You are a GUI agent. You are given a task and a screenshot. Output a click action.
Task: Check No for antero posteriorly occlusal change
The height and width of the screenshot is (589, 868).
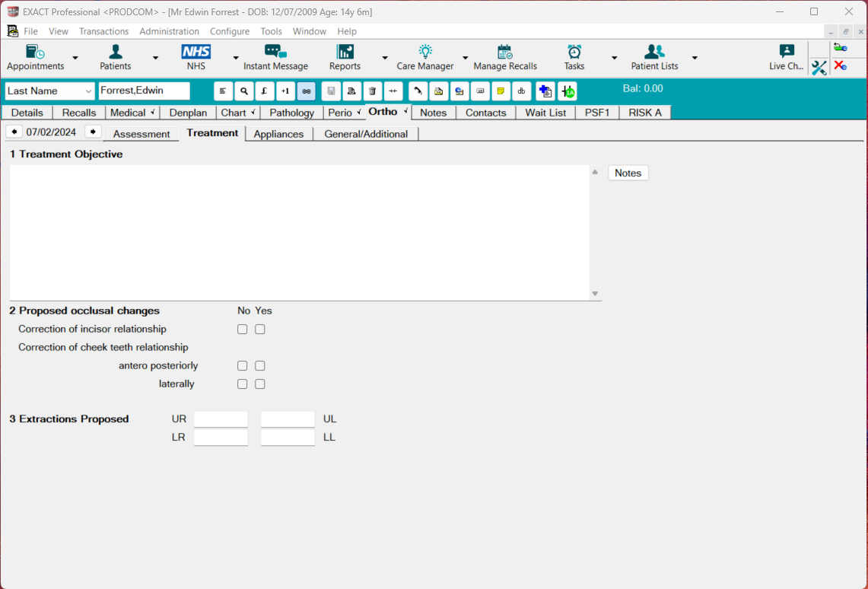tap(242, 365)
